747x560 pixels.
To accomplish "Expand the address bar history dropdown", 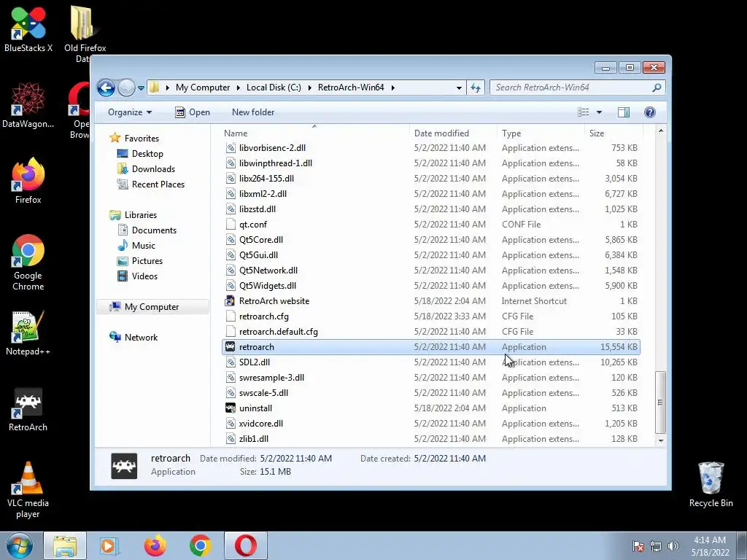I will (x=459, y=87).
